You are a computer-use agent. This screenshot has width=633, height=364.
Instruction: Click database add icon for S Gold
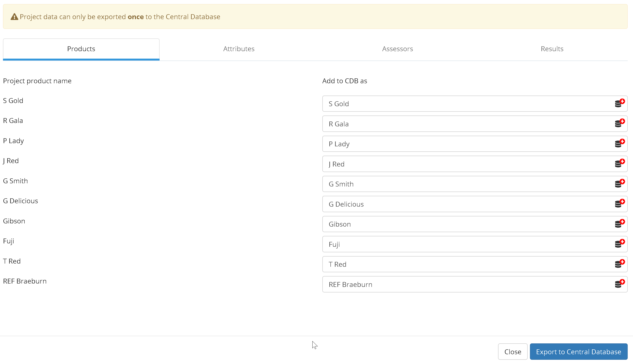[x=619, y=103]
